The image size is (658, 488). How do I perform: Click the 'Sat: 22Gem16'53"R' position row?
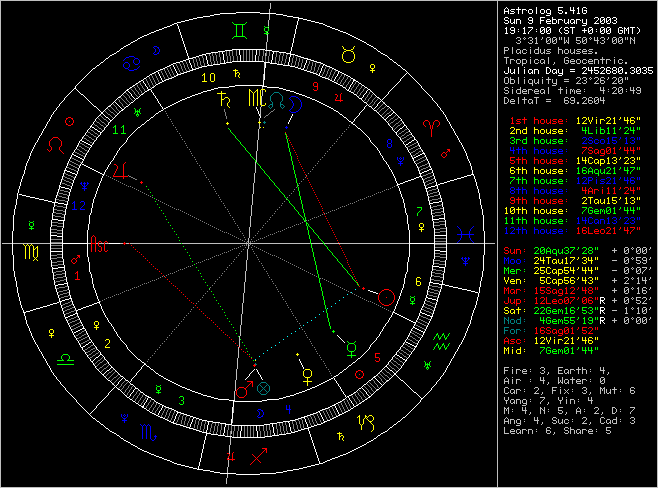coord(577,311)
